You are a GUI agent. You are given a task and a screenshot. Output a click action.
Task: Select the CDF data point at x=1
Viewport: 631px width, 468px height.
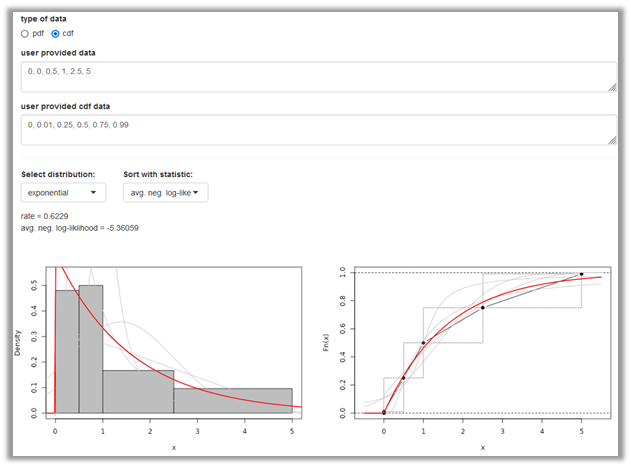[x=423, y=343]
